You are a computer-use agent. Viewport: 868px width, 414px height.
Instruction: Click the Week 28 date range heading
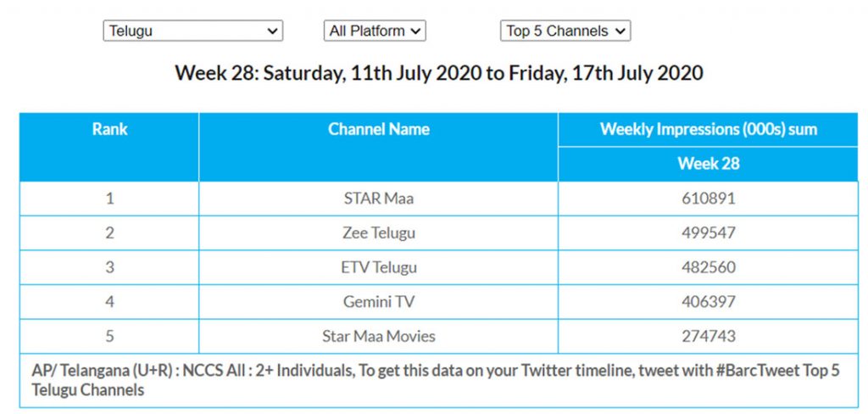tap(438, 73)
